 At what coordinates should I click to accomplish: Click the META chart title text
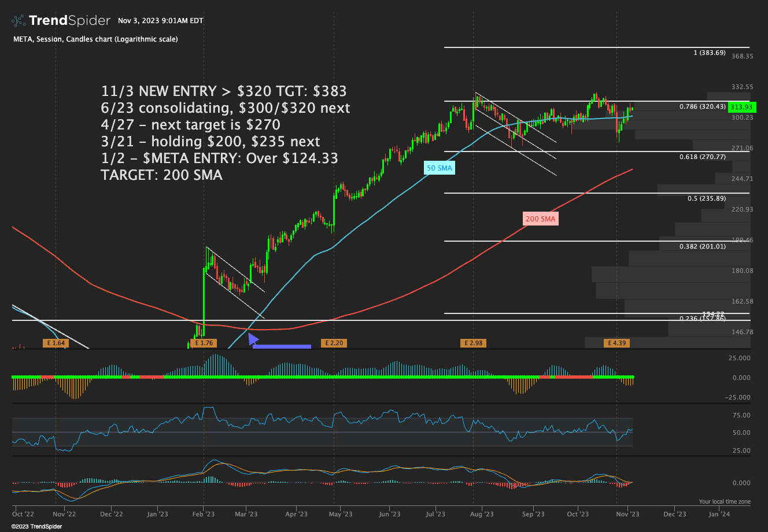tap(95, 39)
